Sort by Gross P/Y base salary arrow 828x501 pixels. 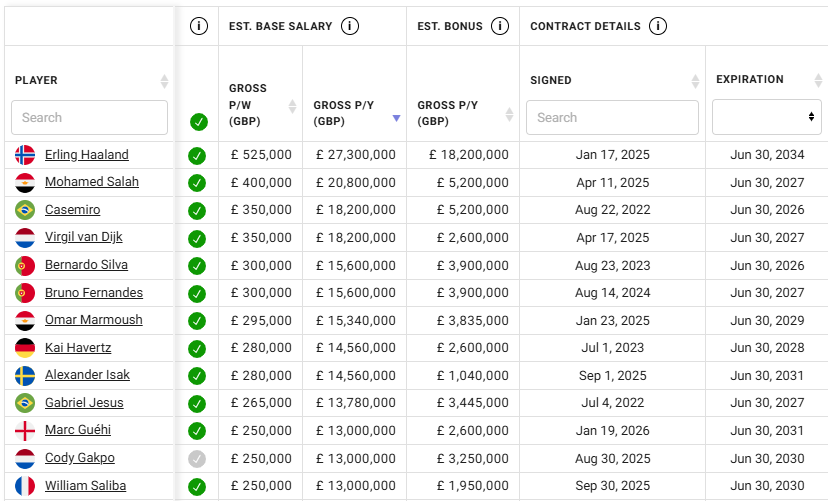(x=396, y=117)
